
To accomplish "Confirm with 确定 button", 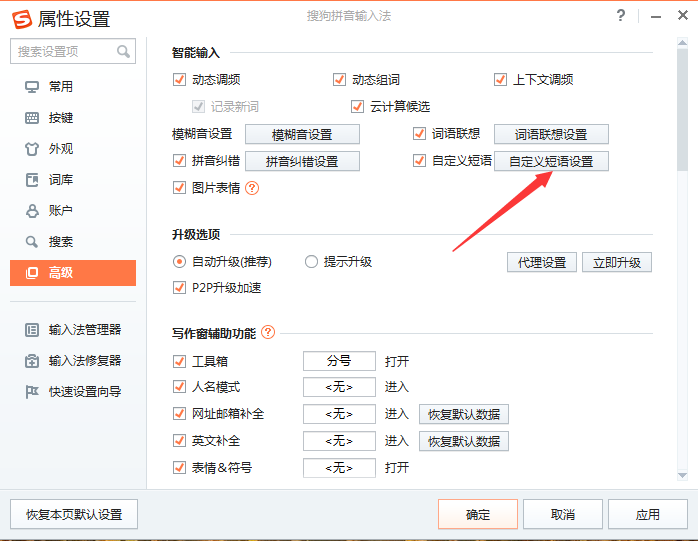I will [x=478, y=514].
